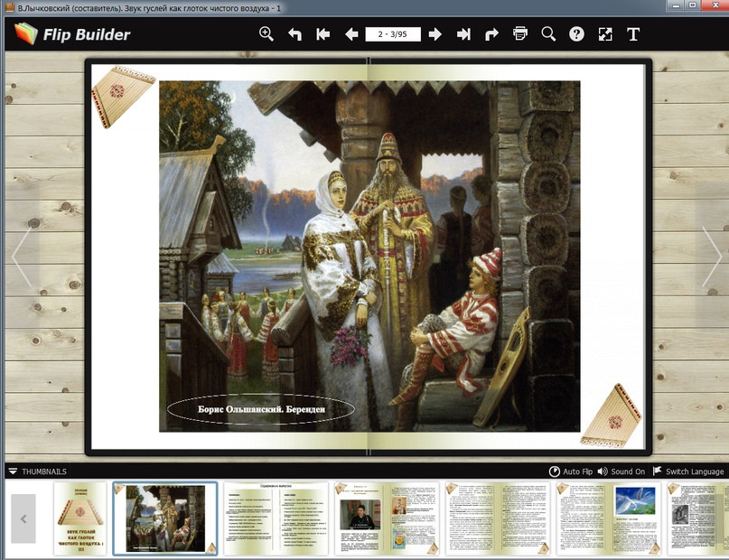The image size is (729, 560).
Task: Open the book cover thumbnail
Action: [x=81, y=518]
